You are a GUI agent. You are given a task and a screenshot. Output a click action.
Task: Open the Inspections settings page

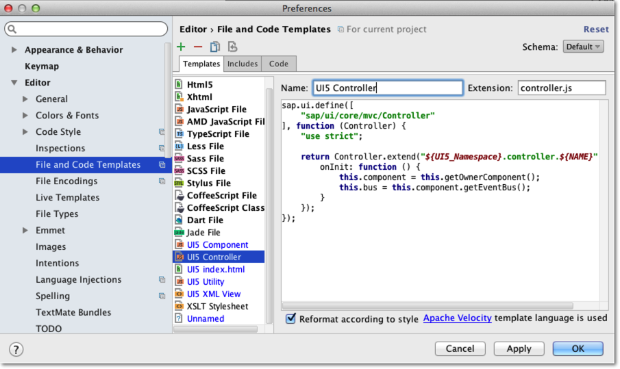coord(60,148)
